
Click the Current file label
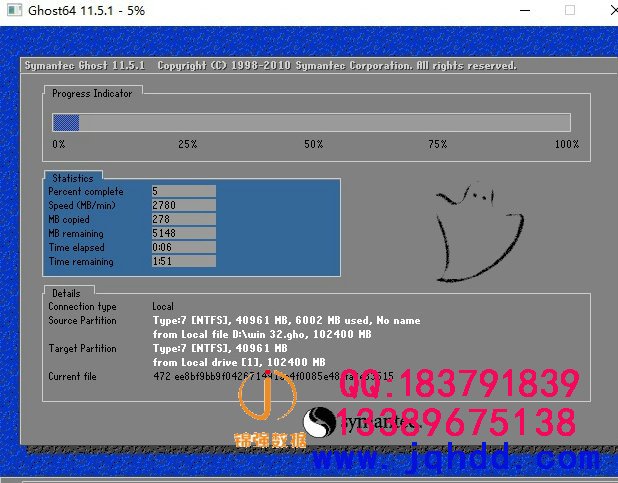[x=72, y=376]
